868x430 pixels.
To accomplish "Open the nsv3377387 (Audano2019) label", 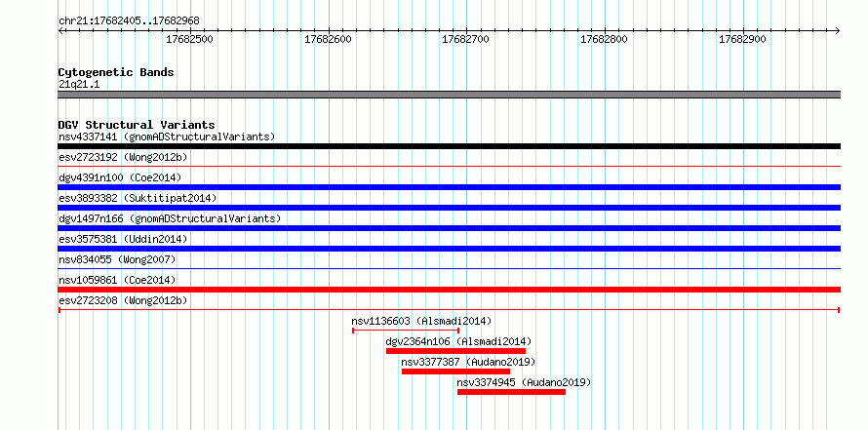I will click(468, 362).
